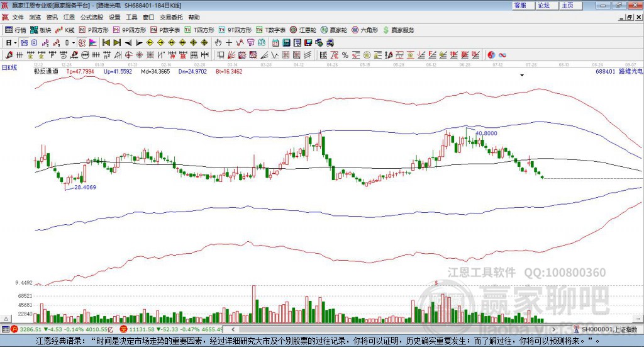This screenshot has height=347, width=644.
Task: Open the 公式选股 menu
Action: [x=92, y=17]
